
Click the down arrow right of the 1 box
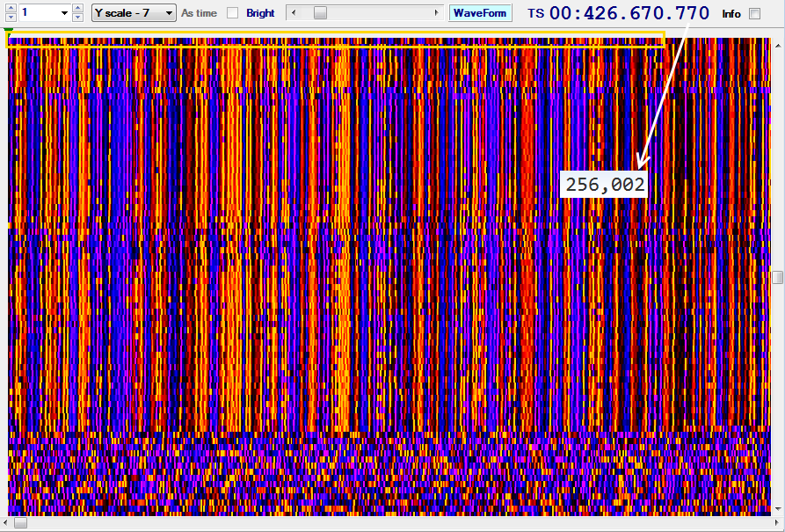(x=77, y=17)
